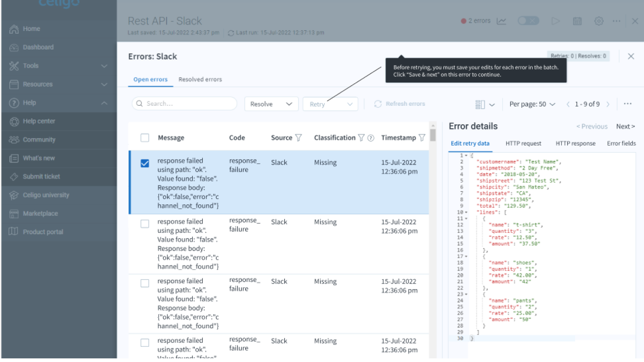Click the Help question-mark icon

[14, 103]
